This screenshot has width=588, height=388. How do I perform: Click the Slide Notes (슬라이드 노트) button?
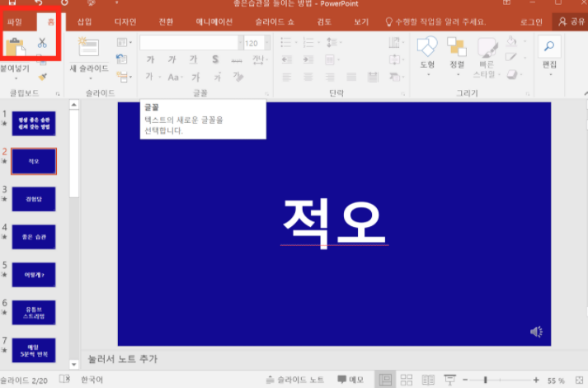point(294,380)
